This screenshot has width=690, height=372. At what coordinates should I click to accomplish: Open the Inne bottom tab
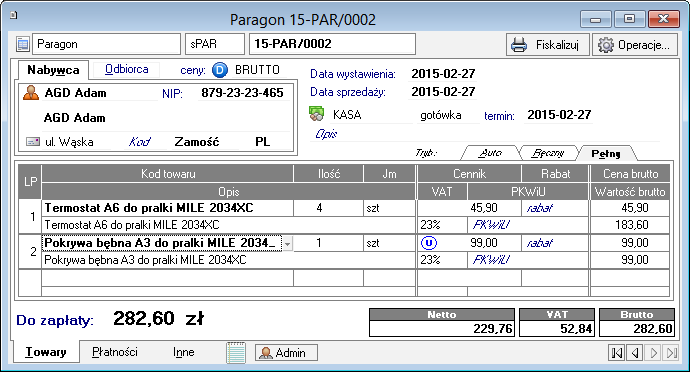click(184, 352)
